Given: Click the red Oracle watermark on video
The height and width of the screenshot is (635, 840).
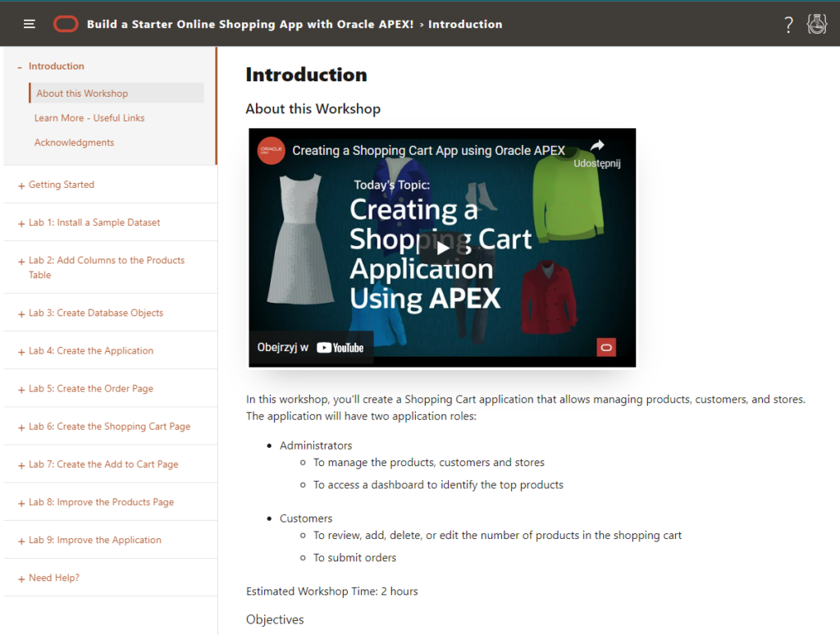Looking at the screenshot, I should (x=606, y=347).
